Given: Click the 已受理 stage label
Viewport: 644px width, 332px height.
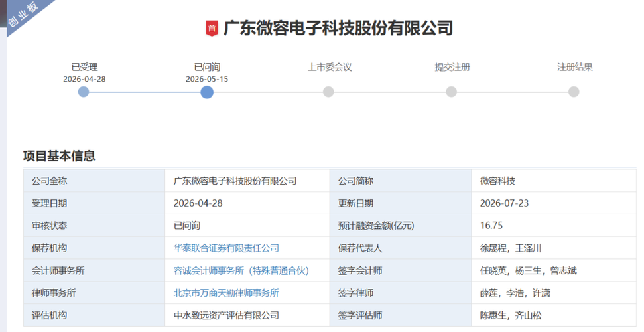Looking at the screenshot, I should pyautogui.click(x=85, y=67).
